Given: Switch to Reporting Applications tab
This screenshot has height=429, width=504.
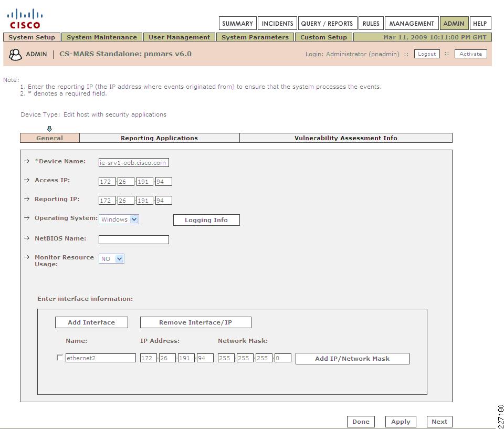Looking at the screenshot, I should coord(160,138).
